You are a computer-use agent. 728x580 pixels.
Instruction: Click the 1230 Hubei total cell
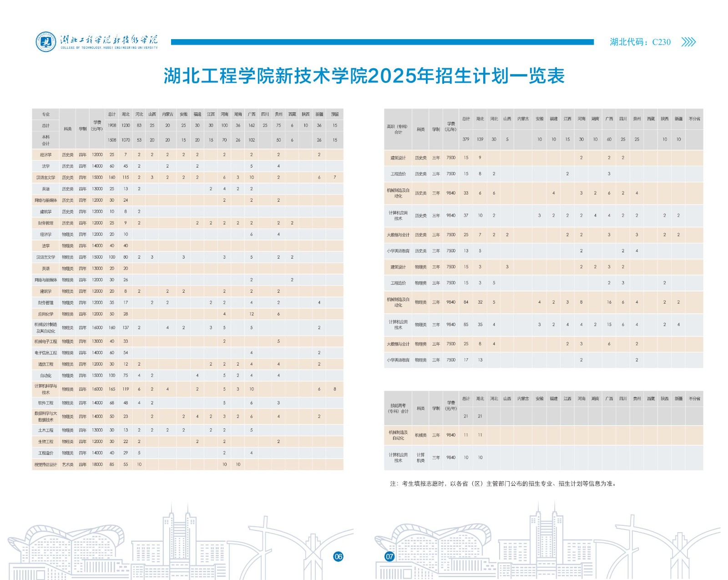[126, 126]
